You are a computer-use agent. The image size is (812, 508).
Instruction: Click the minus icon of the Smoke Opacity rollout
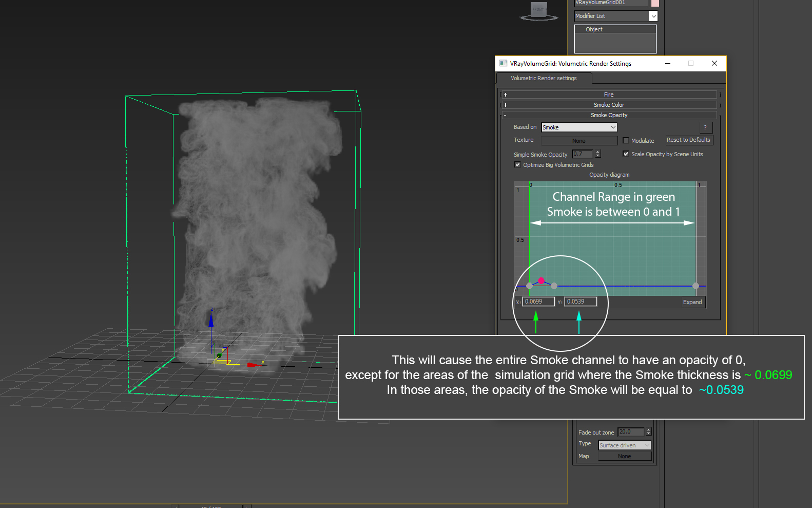505,115
